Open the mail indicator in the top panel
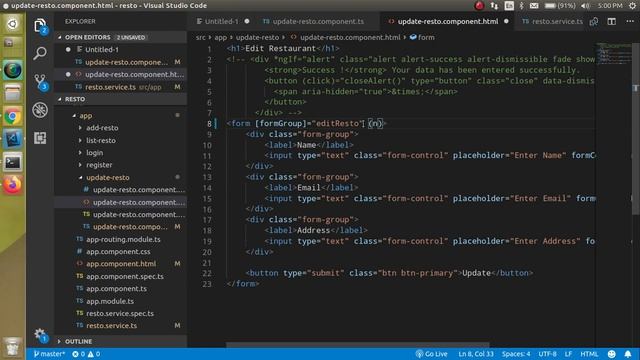Screen dimensions: 640x360 (x=534, y=6)
